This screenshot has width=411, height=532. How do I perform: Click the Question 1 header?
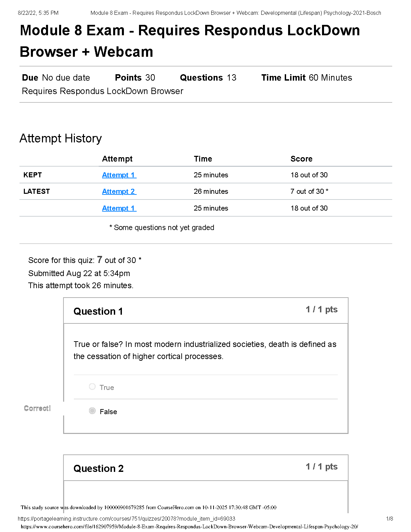point(98,311)
